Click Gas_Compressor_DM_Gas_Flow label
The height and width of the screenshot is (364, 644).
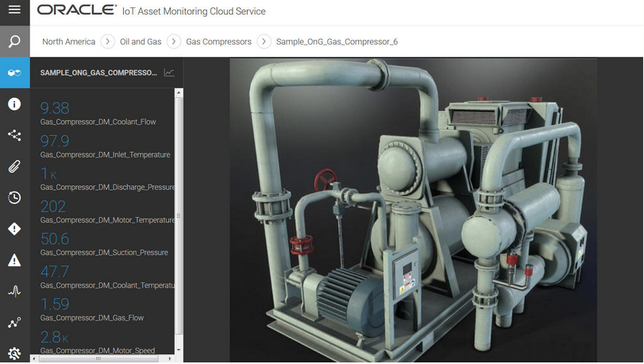tap(92, 318)
